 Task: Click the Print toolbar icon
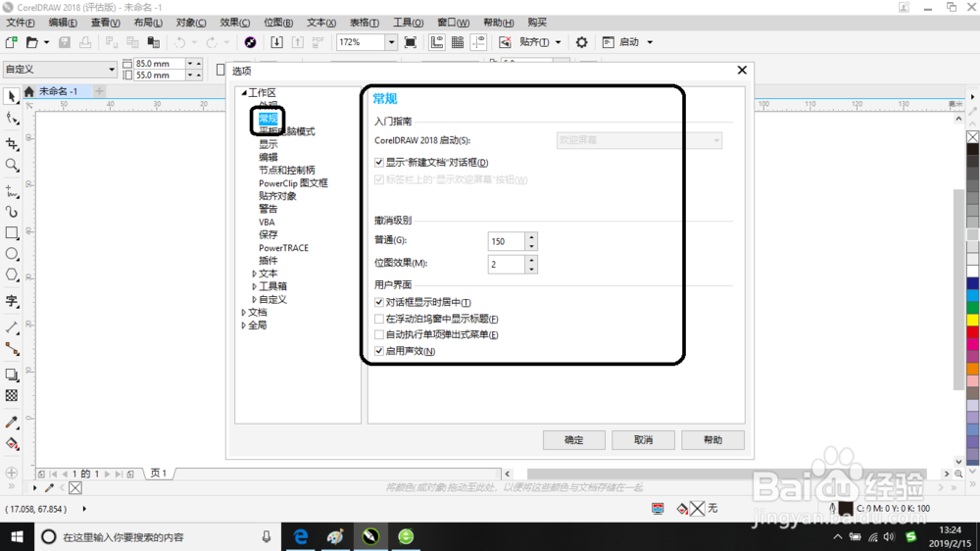point(85,42)
